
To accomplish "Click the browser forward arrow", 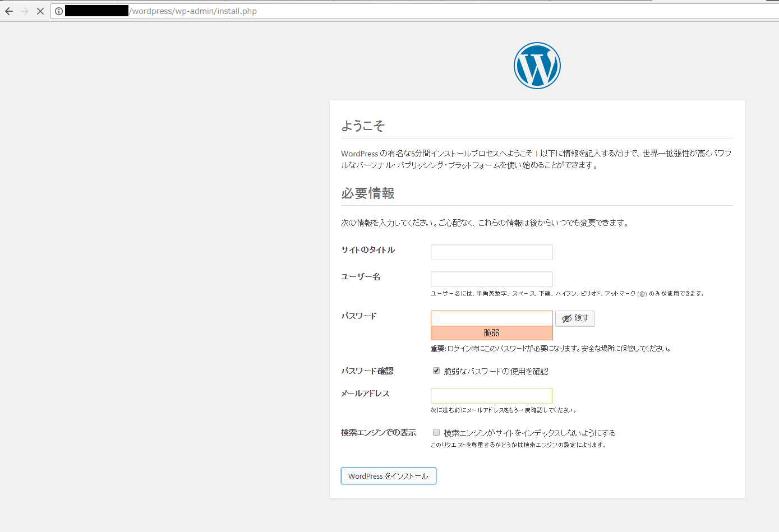I will [25, 11].
